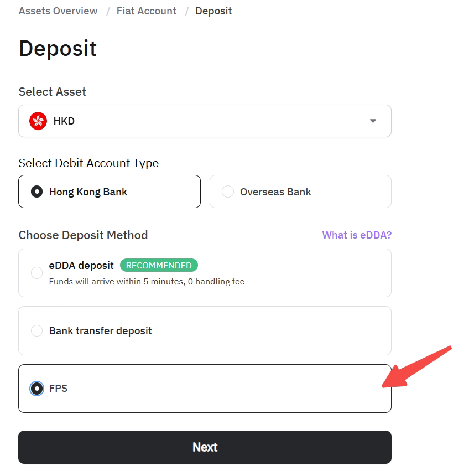
Task: Select the Overseas Bank radio button
Action: click(228, 192)
